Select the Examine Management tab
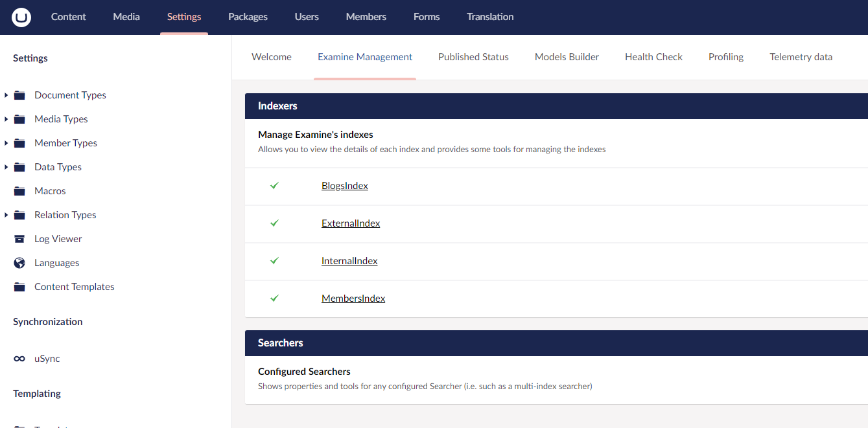The width and height of the screenshot is (868, 428). (365, 57)
